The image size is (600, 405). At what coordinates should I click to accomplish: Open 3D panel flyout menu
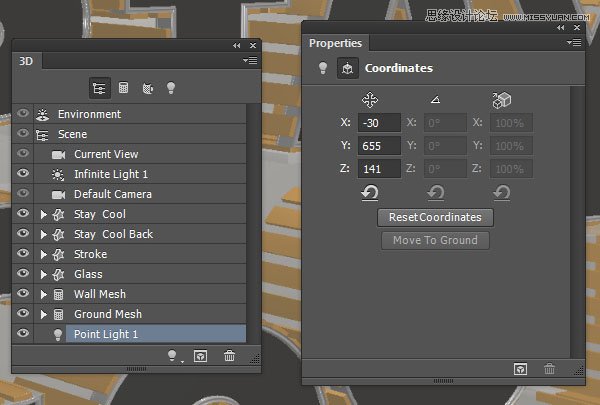click(250, 60)
